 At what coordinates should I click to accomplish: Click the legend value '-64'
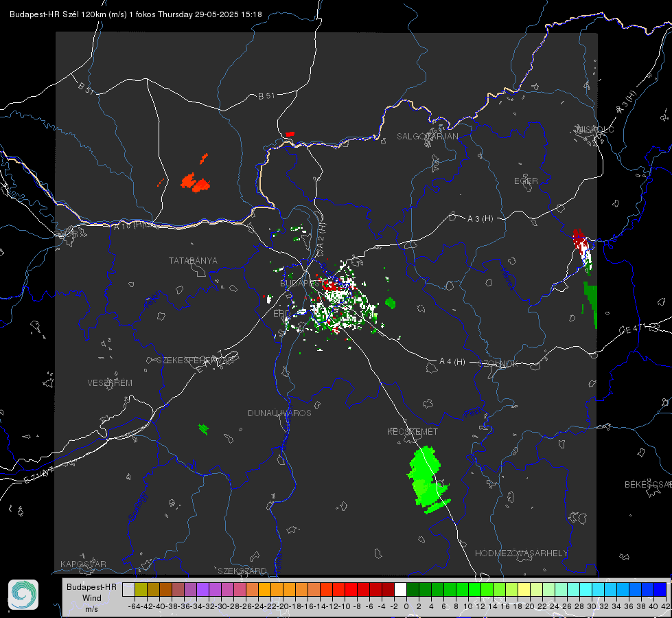click(135, 606)
